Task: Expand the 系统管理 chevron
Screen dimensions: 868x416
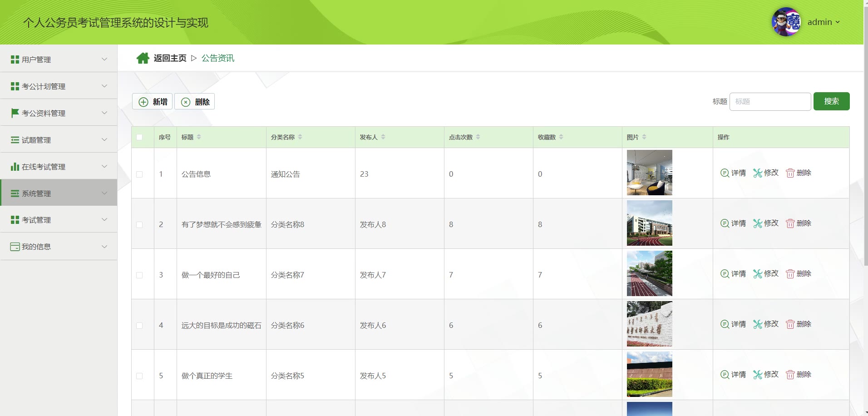Action: point(104,193)
